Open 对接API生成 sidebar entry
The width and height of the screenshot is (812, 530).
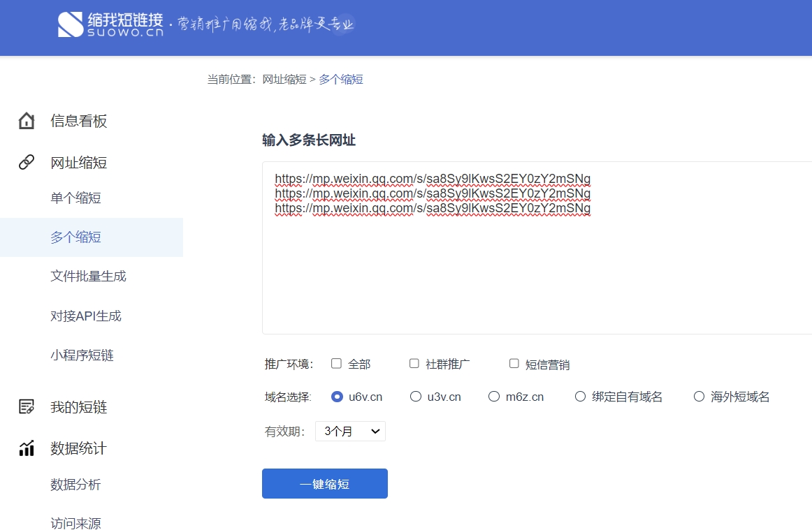[x=86, y=316]
